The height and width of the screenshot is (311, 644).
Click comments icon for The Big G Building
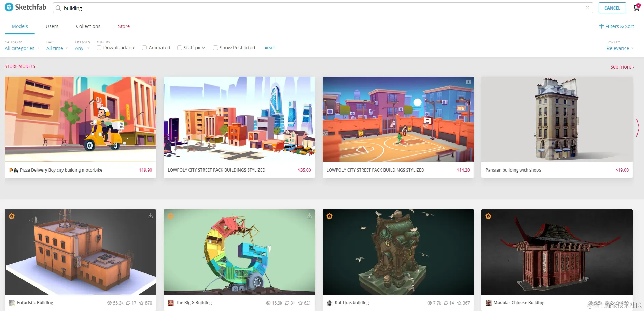(287, 303)
